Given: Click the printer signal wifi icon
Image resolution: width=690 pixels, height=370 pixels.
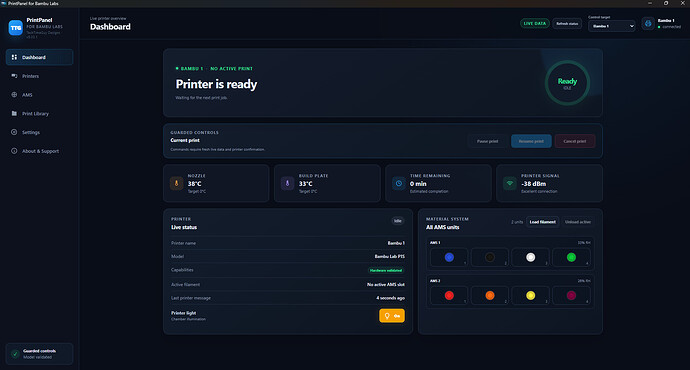Looking at the screenshot, I should pyautogui.click(x=510, y=183).
